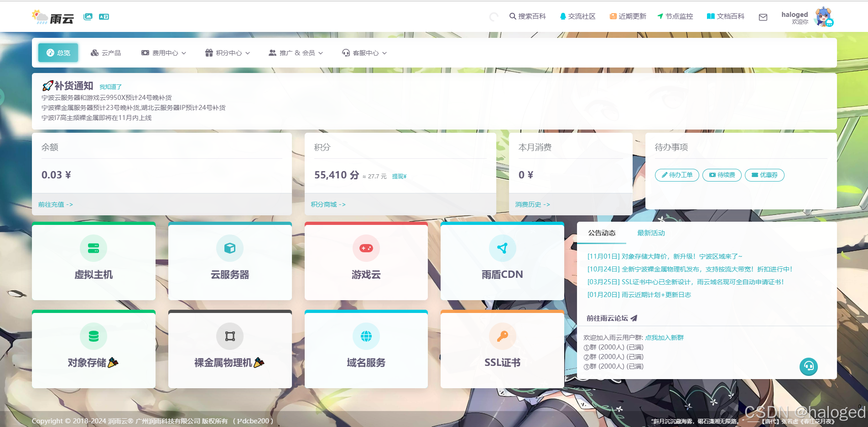
Task: Click the loading spinner icon in header
Action: 494,17
